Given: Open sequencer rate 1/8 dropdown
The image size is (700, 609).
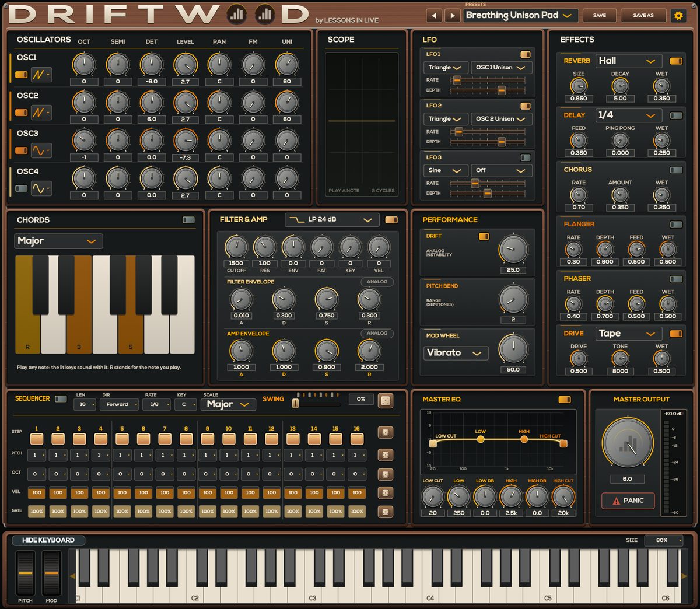Looking at the screenshot, I should pos(156,404).
